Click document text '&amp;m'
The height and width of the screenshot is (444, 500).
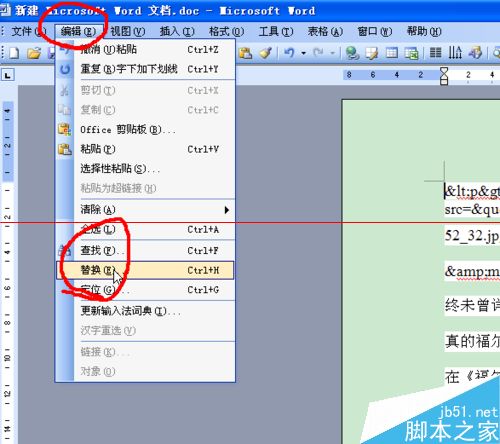[x=472, y=272]
